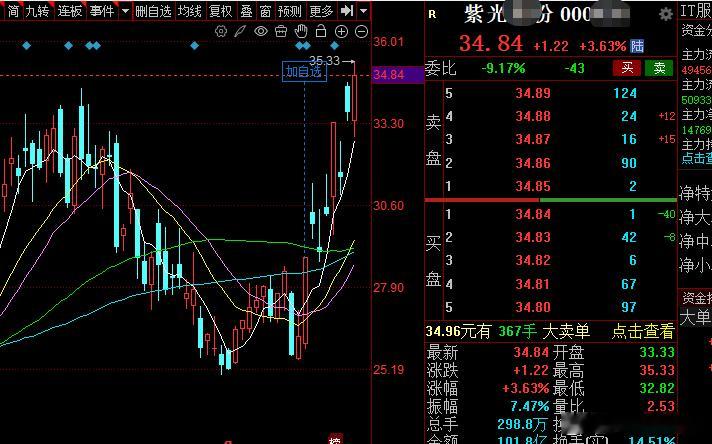Click the skip-to-end arrow icon
Viewport: 712px width, 444px height.
pyautogui.click(x=347, y=10)
